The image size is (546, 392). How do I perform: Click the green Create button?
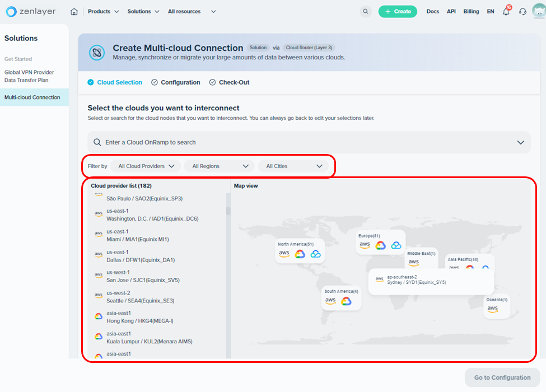pos(398,12)
